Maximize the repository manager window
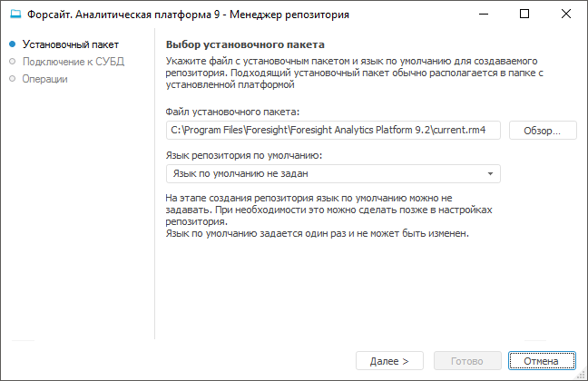Viewport: 588px width, 381px height. click(525, 15)
